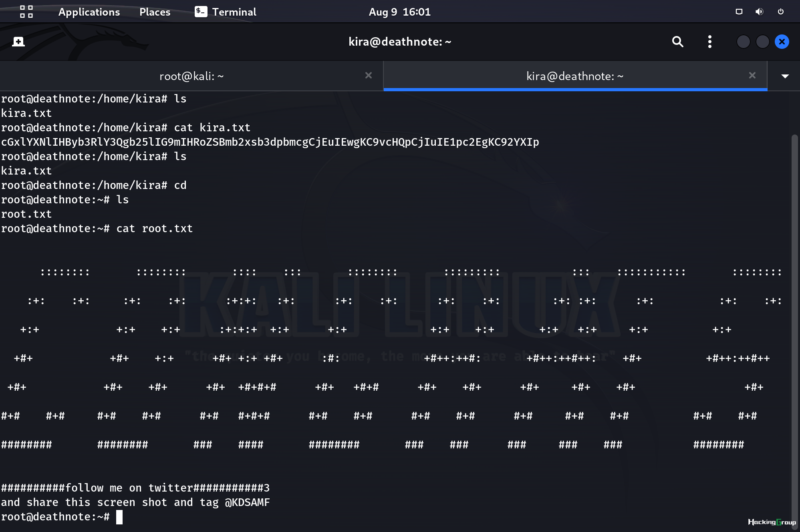Open the Terminal app menu
The width and height of the screenshot is (800, 532).
pyautogui.click(x=226, y=12)
